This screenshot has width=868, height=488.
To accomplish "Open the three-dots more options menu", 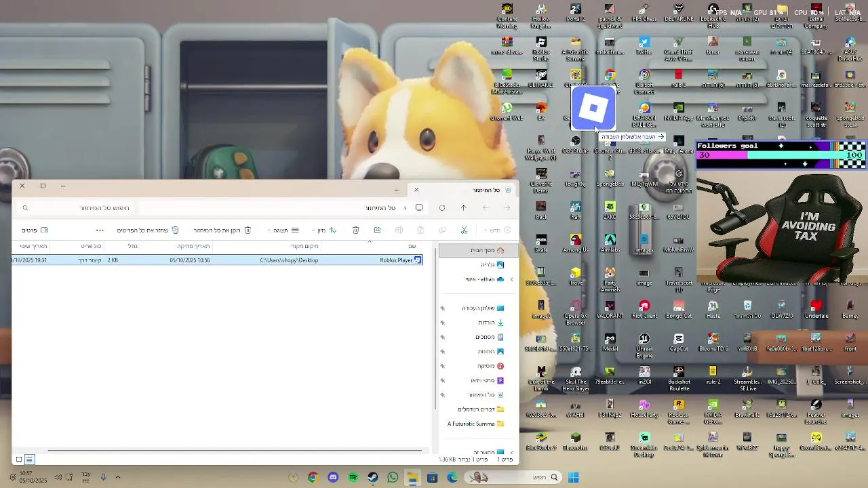I will point(100,230).
